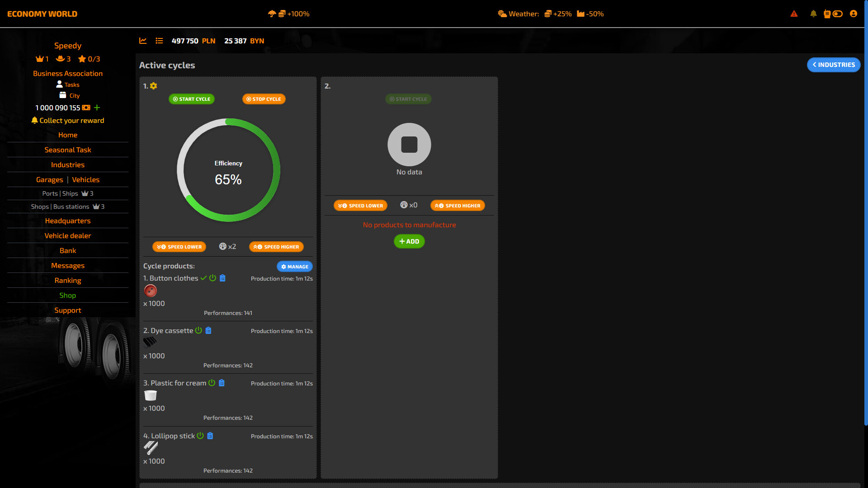Toggle power icon for Plastic for cream
This screenshot has height=488, width=868.
coord(212,383)
